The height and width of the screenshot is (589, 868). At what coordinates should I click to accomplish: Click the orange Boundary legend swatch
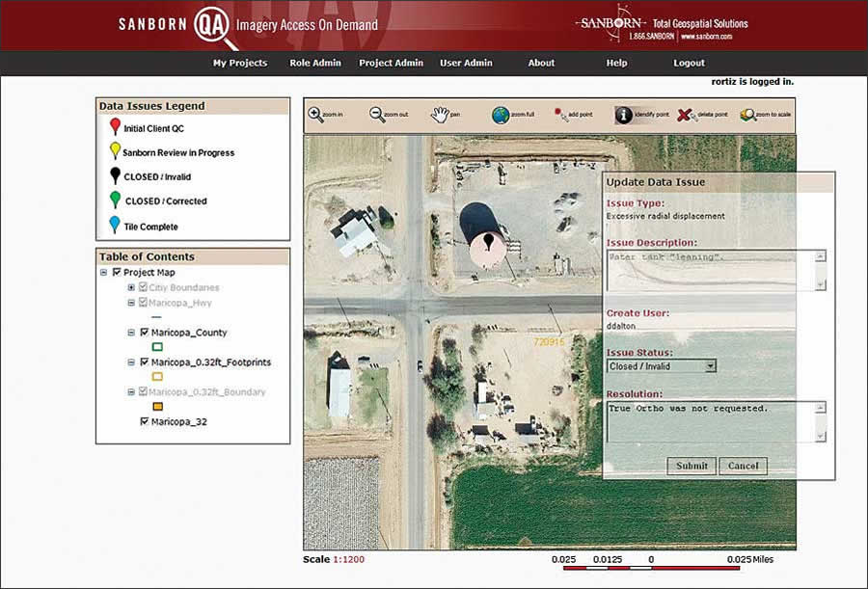pos(157,406)
